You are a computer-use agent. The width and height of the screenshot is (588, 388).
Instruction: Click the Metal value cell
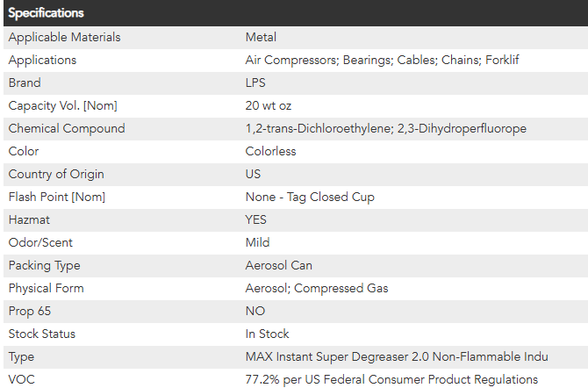click(x=261, y=37)
